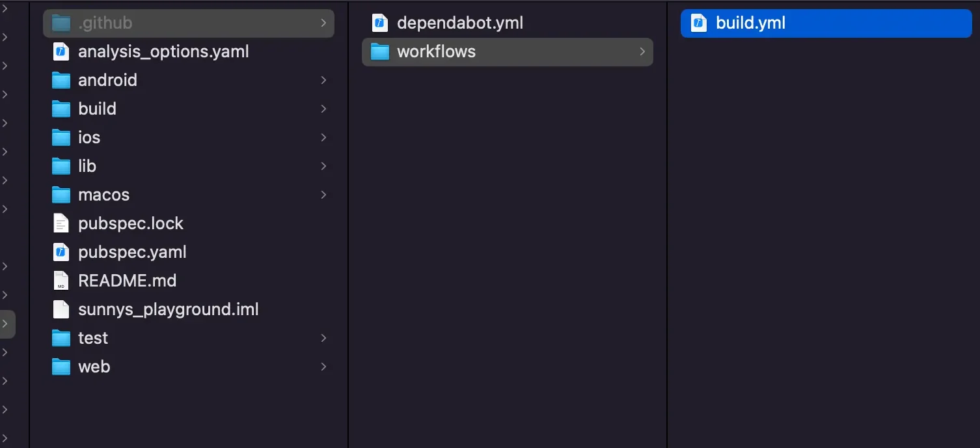
Task: Click the highlighted chevron in the far-left column
Action: coord(6,324)
